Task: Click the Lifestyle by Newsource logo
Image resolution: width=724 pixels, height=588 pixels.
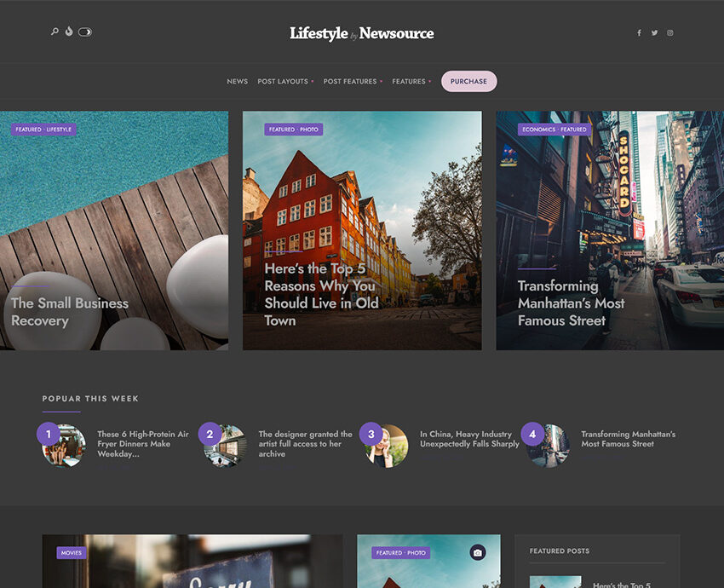Action: [361, 33]
